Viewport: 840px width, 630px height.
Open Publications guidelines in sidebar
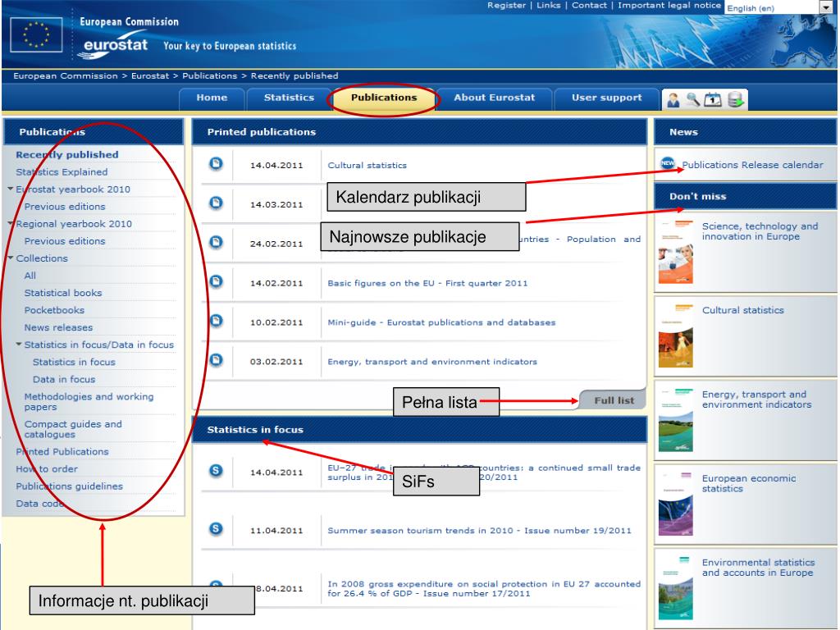(69, 486)
